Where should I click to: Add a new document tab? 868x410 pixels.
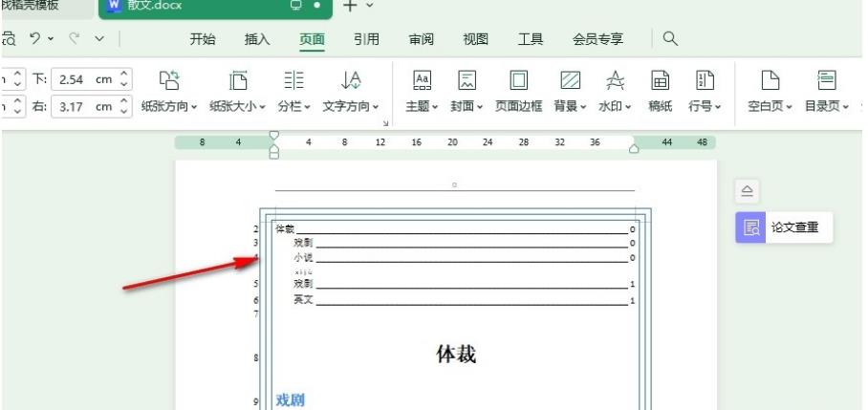coord(350,6)
